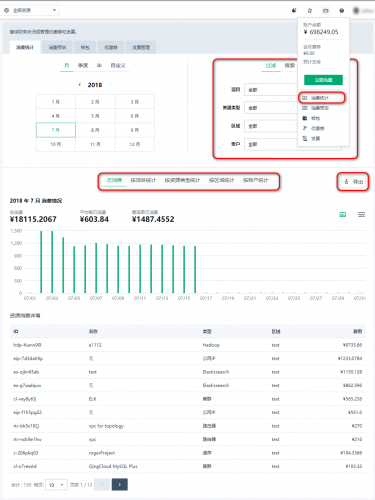This screenshot has width=375, height=500.
Task: Click the ¥1487.4552 peak daily value
Action: click(x=153, y=219)
